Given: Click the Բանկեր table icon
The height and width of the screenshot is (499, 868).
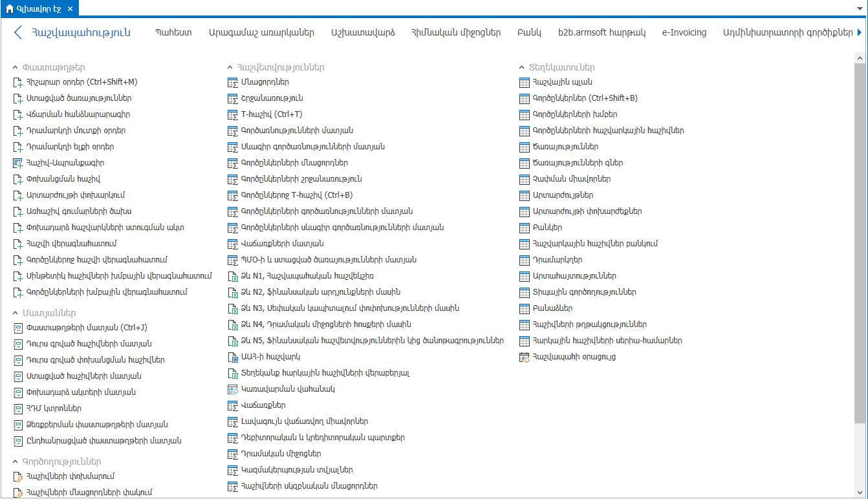Looking at the screenshot, I should tap(524, 228).
